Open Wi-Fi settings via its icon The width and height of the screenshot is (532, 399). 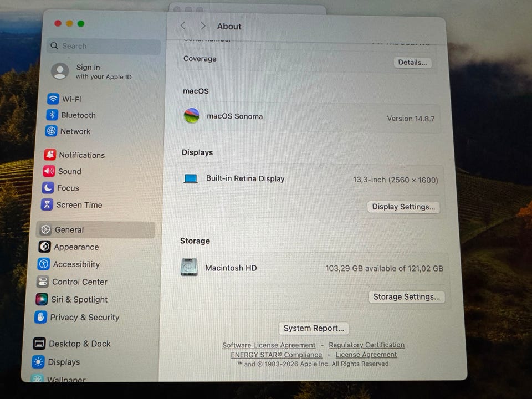[x=53, y=99]
